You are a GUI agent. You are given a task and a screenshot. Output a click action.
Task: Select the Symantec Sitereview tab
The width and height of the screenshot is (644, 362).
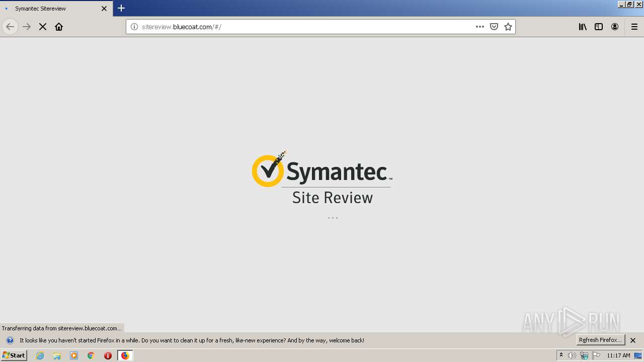click(x=56, y=9)
